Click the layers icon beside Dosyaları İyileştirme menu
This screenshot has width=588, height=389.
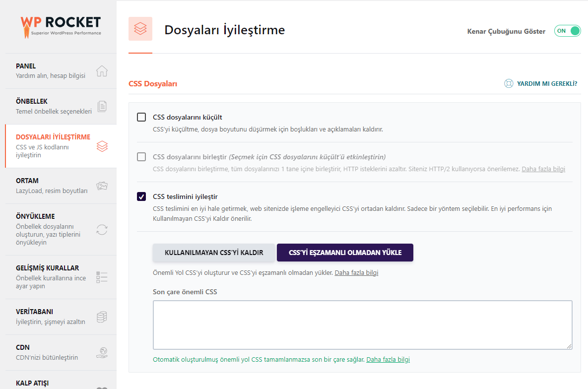(102, 146)
